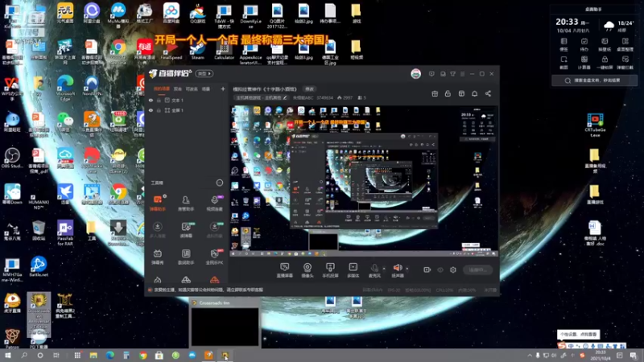Add a 手机投屏 phone casting source

pos(330,270)
